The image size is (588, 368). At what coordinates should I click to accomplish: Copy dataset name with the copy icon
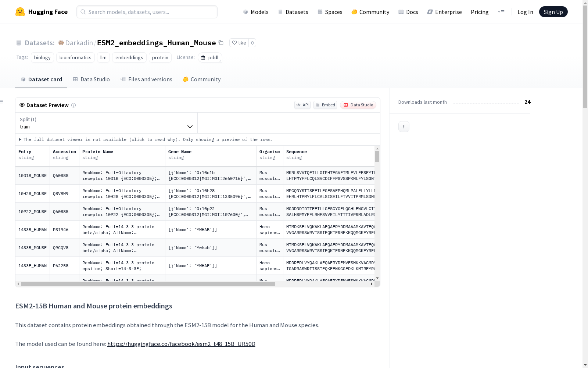(x=221, y=43)
